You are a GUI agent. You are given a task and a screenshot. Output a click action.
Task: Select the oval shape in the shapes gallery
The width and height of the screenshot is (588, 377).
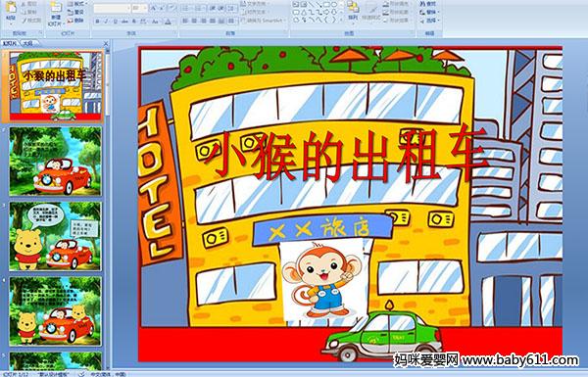[334, 5]
